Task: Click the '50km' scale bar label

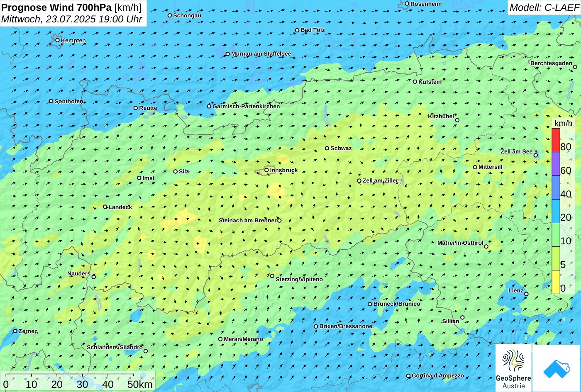Action: click(140, 384)
